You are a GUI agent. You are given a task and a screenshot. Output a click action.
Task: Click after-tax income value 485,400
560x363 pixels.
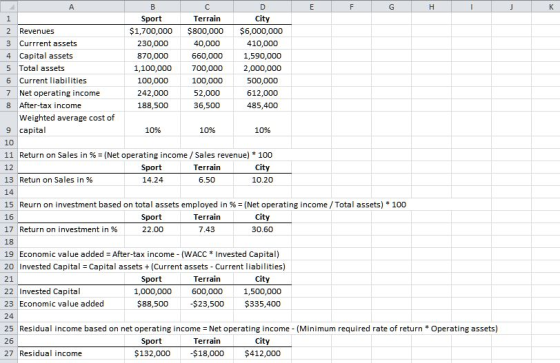(x=262, y=105)
